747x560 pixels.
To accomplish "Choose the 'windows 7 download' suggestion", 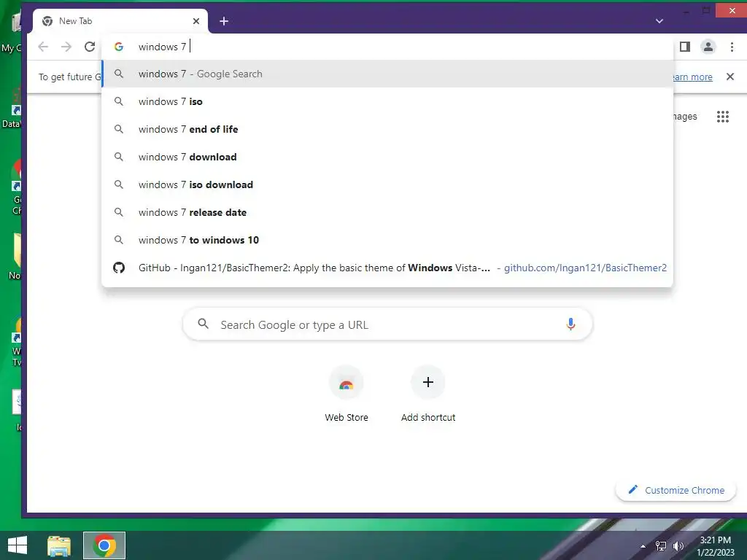I will (x=387, y=157).
